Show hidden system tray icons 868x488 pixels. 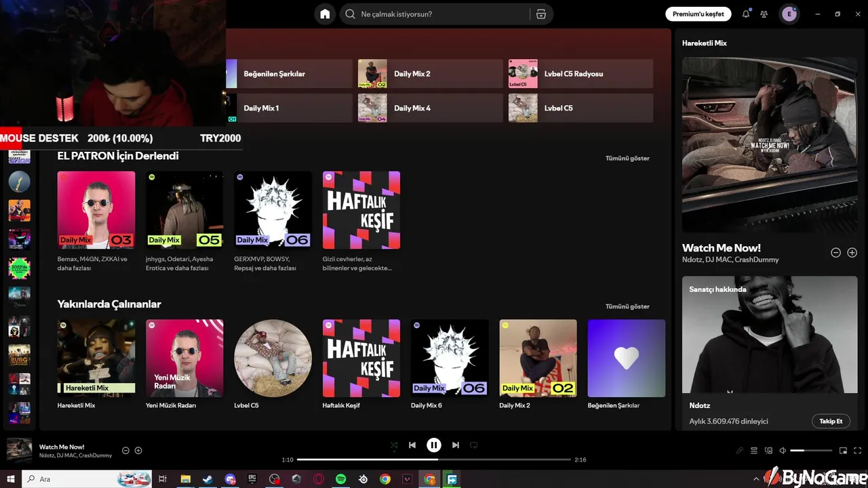click(x=756, y=479)
